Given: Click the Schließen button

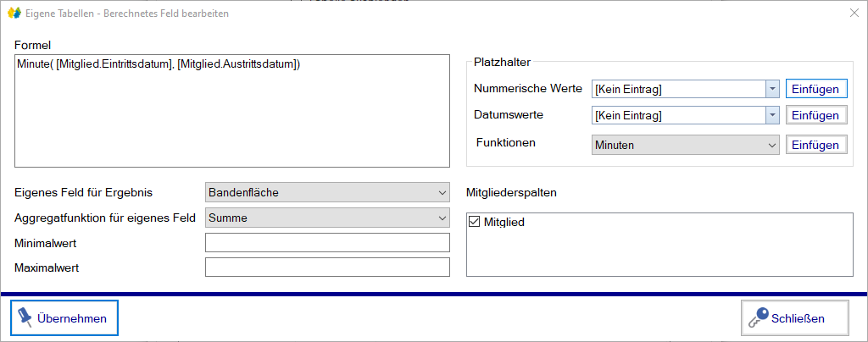Looking at the screenshot, I should pos(795,318).
